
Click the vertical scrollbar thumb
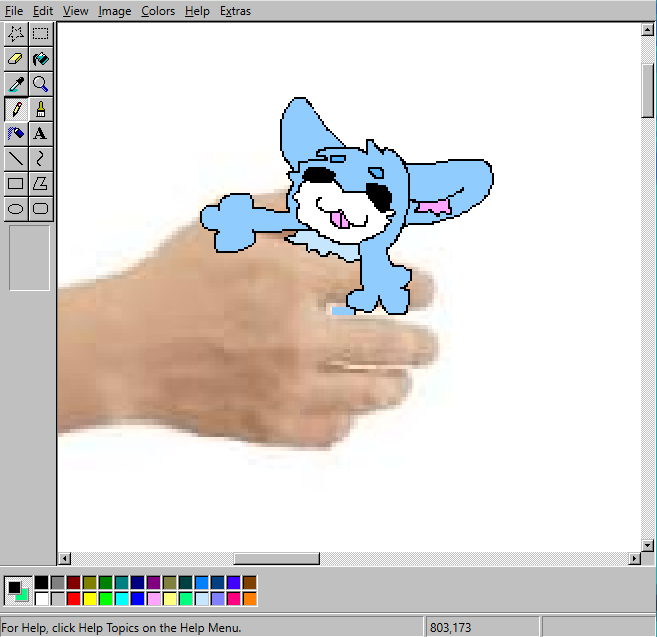[x=647, y=91]
